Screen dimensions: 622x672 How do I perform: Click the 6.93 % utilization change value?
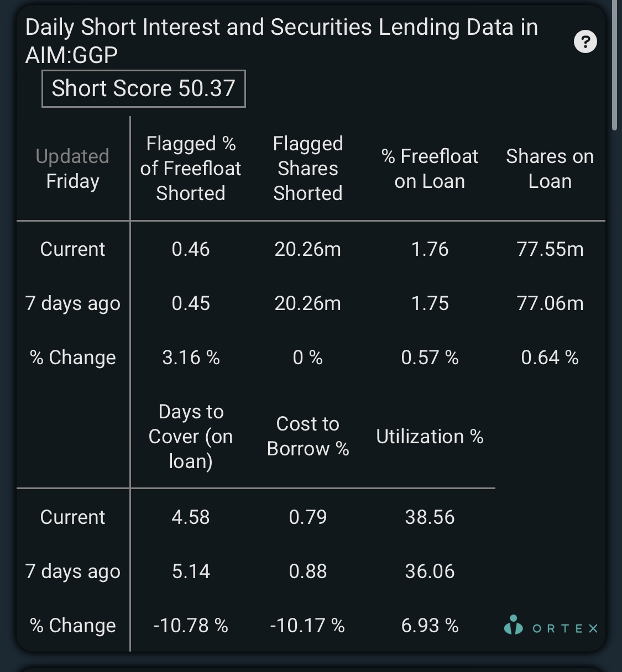click(x=430, y=626)
